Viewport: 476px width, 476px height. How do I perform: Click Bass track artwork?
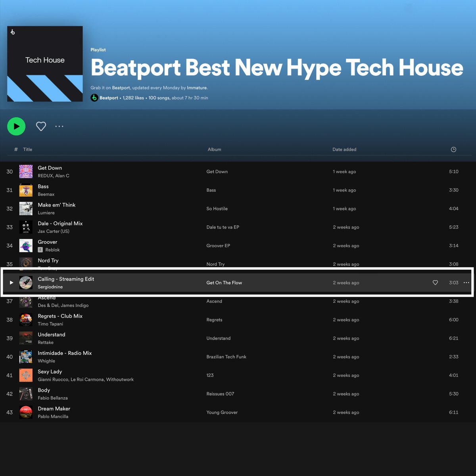pos(26,190)
